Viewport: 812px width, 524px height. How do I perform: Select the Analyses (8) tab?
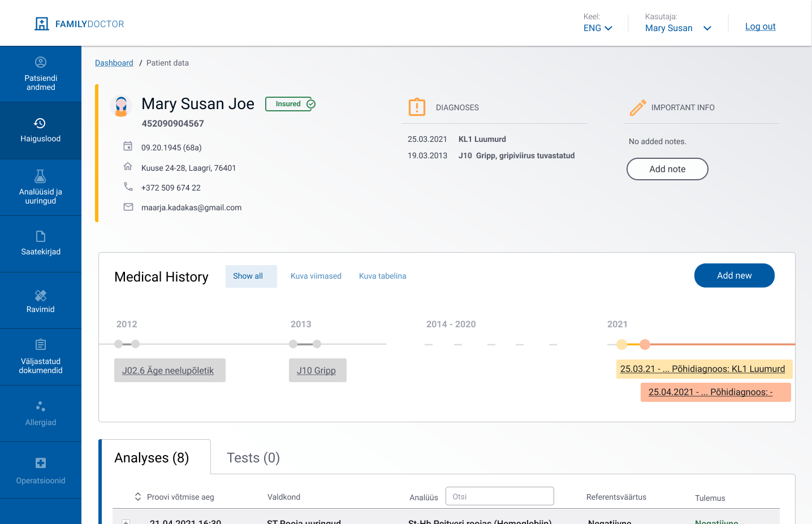click(152, 458)
